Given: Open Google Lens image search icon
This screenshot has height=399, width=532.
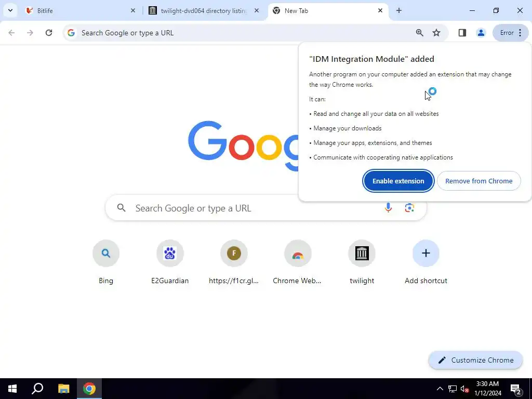Looking at the screenshot, I should pyautogui.click(x=409, y=208).
